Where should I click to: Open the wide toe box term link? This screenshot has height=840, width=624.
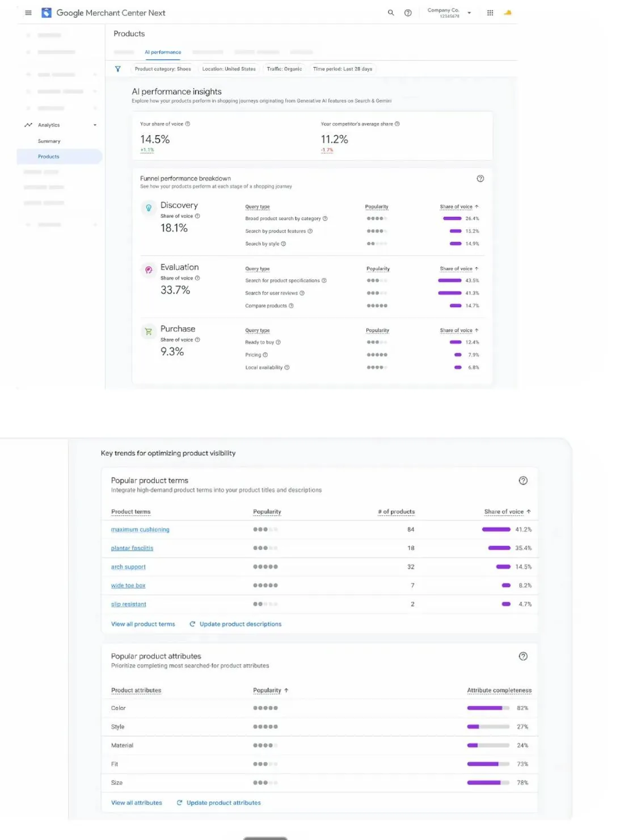pos(128,586)
